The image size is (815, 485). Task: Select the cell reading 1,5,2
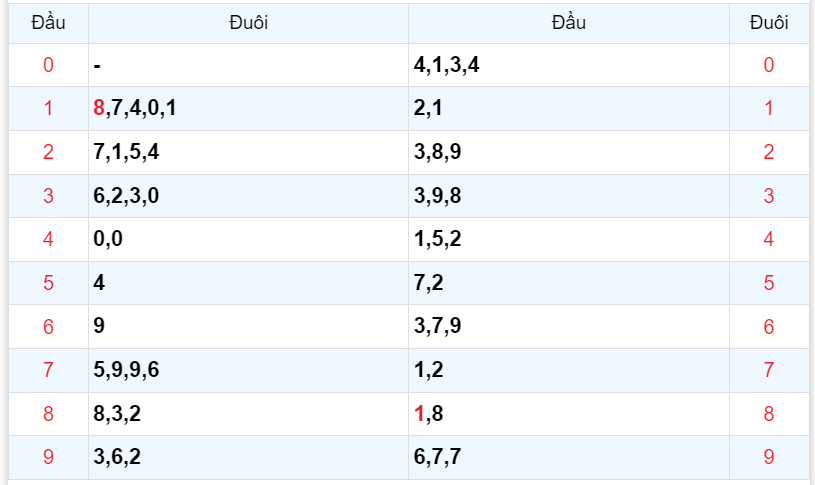(x=437, y=240)
